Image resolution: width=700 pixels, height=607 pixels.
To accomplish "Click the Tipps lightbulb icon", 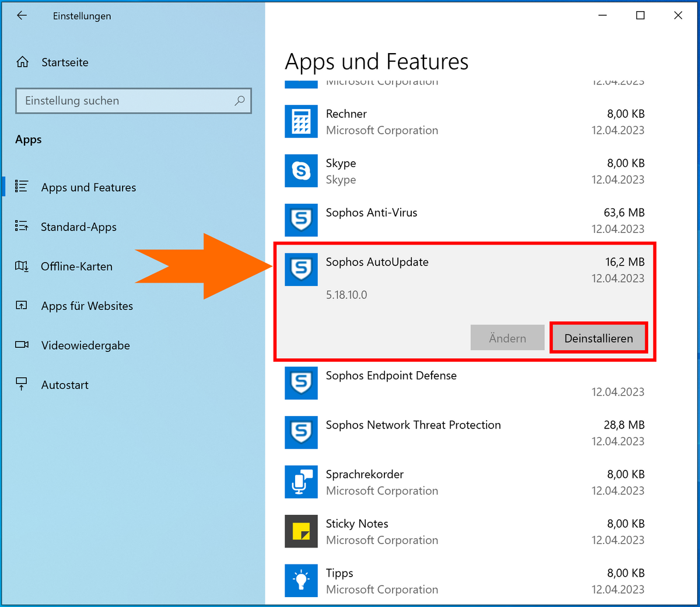I will coord(301,581).
